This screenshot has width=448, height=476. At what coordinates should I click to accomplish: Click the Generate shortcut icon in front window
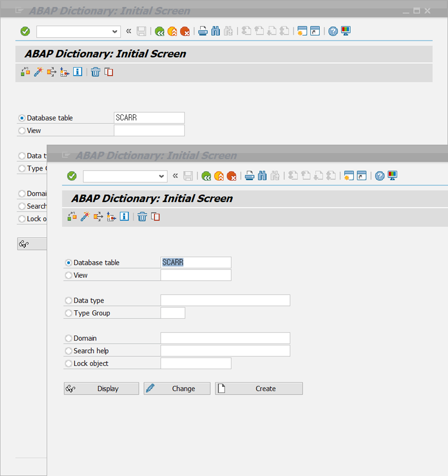pos(361,176)
